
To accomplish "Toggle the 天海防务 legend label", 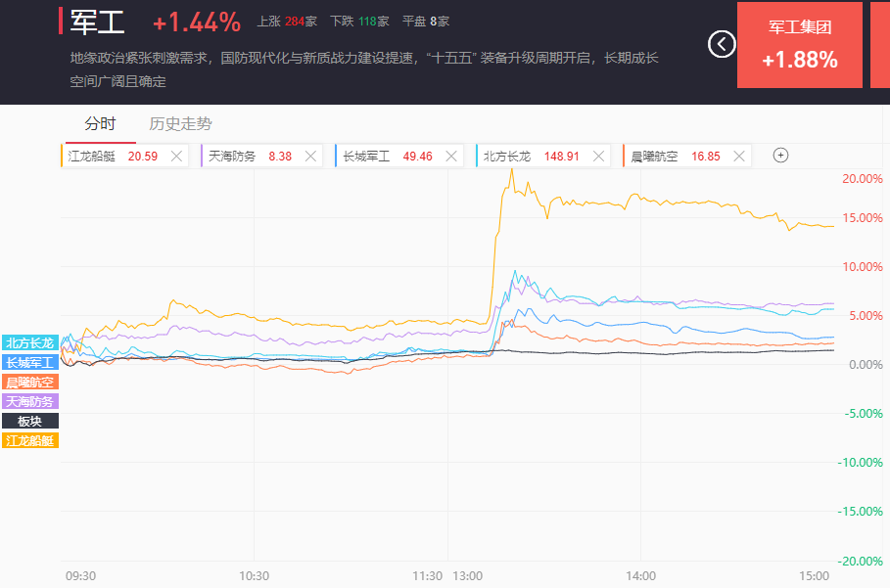I will coord(30,401).
